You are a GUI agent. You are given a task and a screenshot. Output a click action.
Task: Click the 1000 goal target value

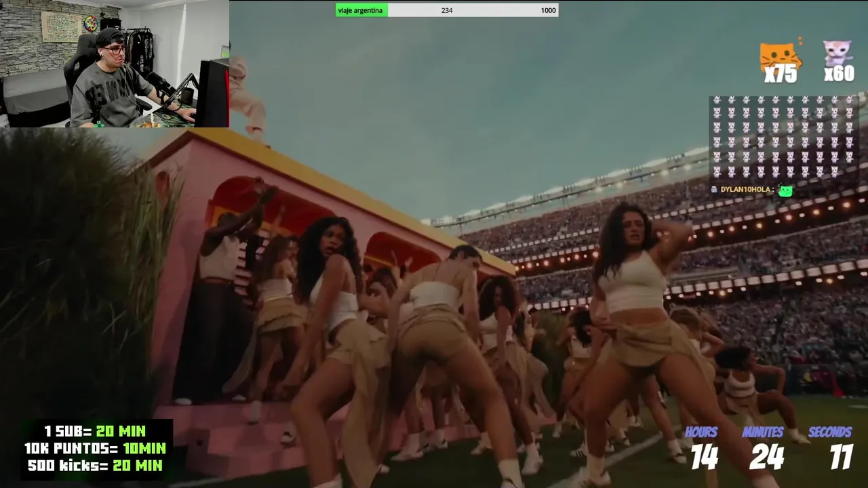548,10
